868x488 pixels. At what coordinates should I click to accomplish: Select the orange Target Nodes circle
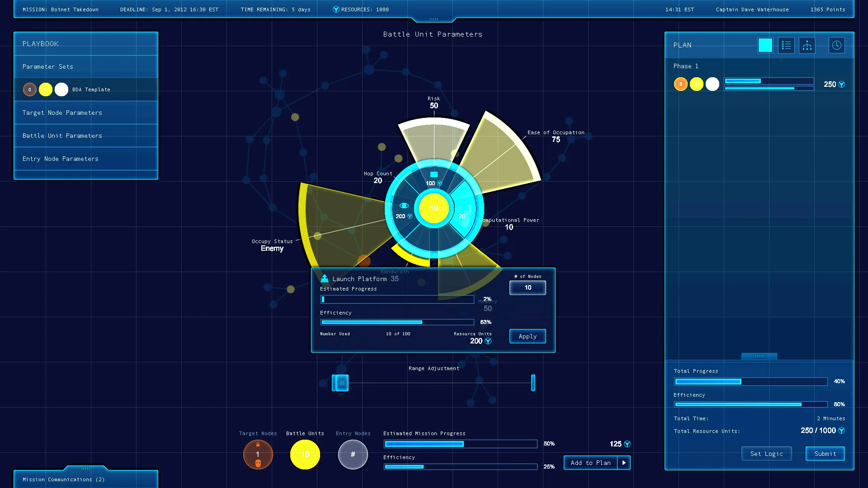pyautogui.click(x=258, y=454)
